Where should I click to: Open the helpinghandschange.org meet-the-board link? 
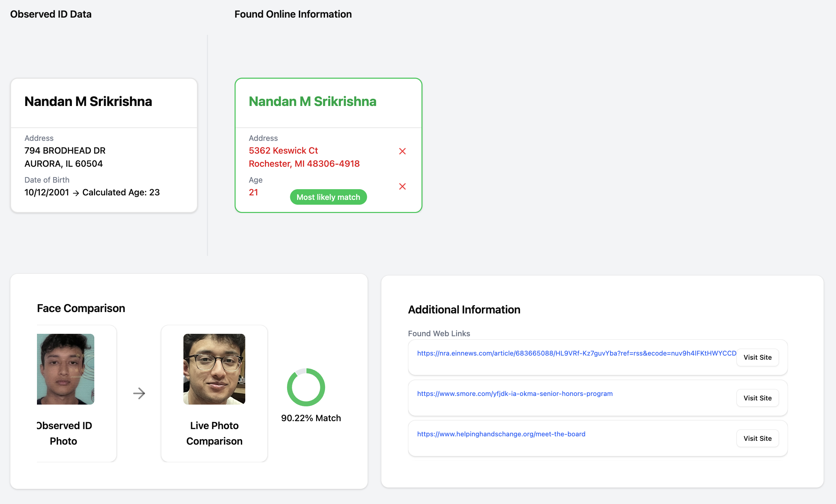[x=501, y=434]
